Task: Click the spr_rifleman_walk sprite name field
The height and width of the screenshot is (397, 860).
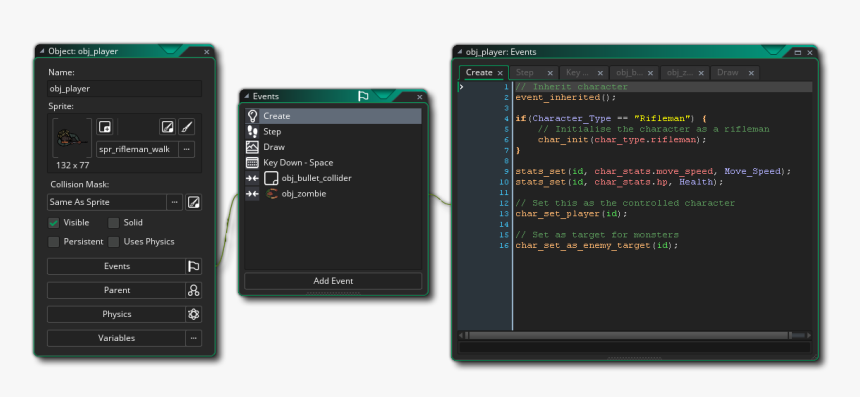Action: click(137, 149)
